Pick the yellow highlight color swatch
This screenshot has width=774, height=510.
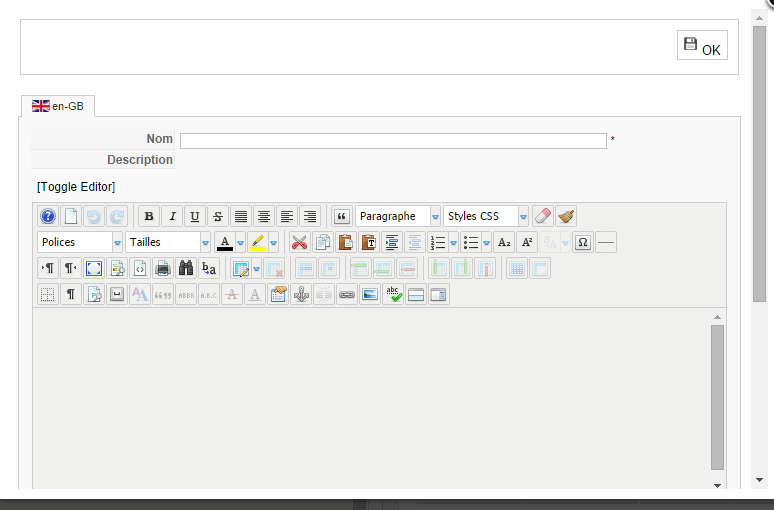click(x=257, y=242)
